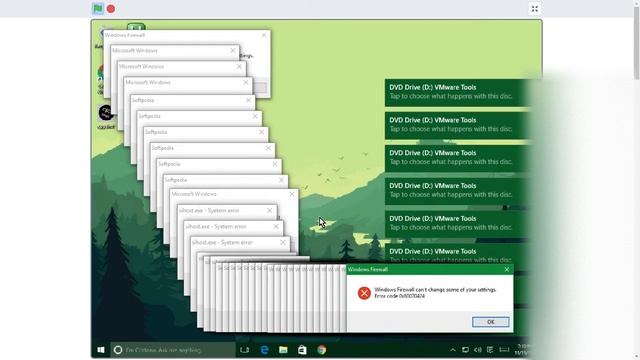Launch Google Chrome from the taskbar
The width and height of the screenshot is (640, 360).
322,350
